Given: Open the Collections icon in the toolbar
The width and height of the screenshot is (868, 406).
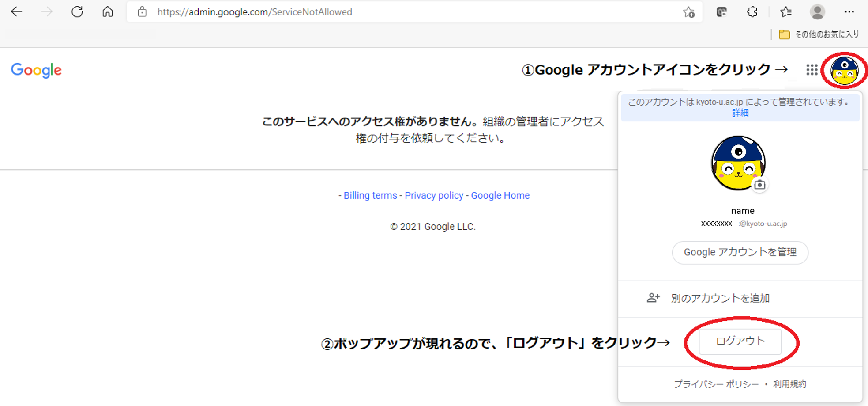Looking at the screenshot, I should click(721, 12).
